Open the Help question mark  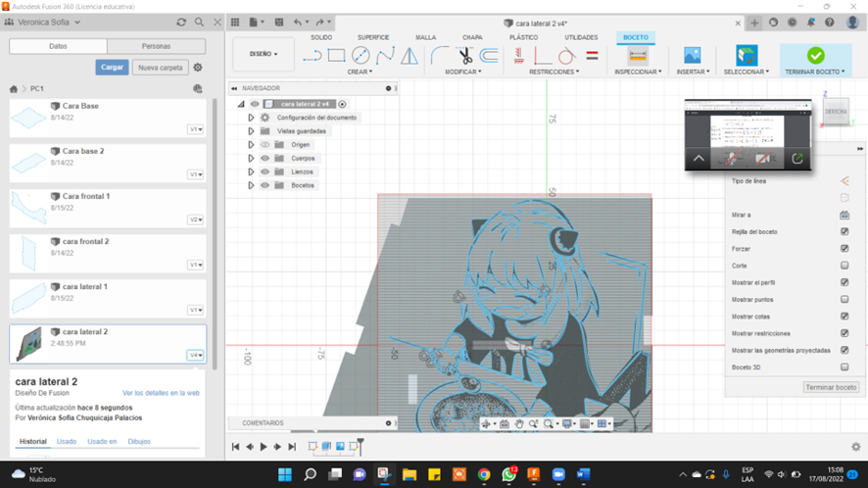click(x=829, y=23)
